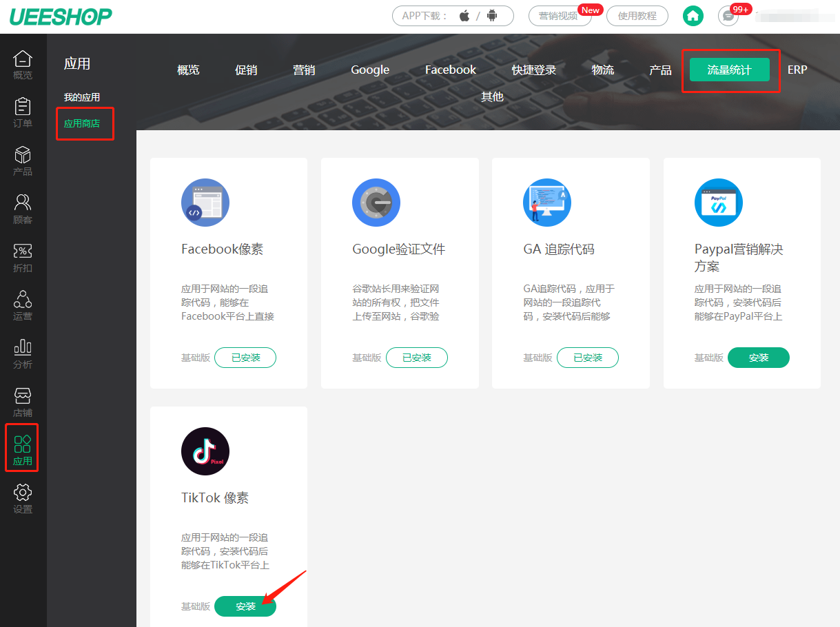Switch to the ERP category tab

pos(797,70)
